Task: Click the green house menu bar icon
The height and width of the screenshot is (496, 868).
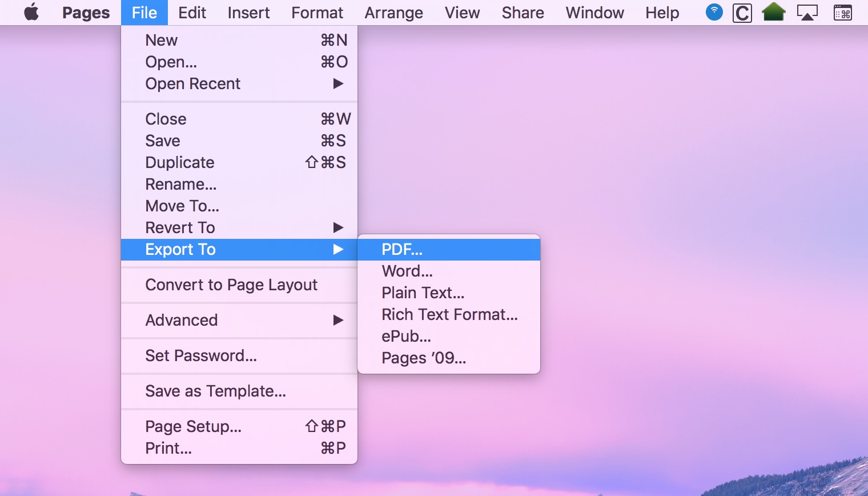Action: 773,12
